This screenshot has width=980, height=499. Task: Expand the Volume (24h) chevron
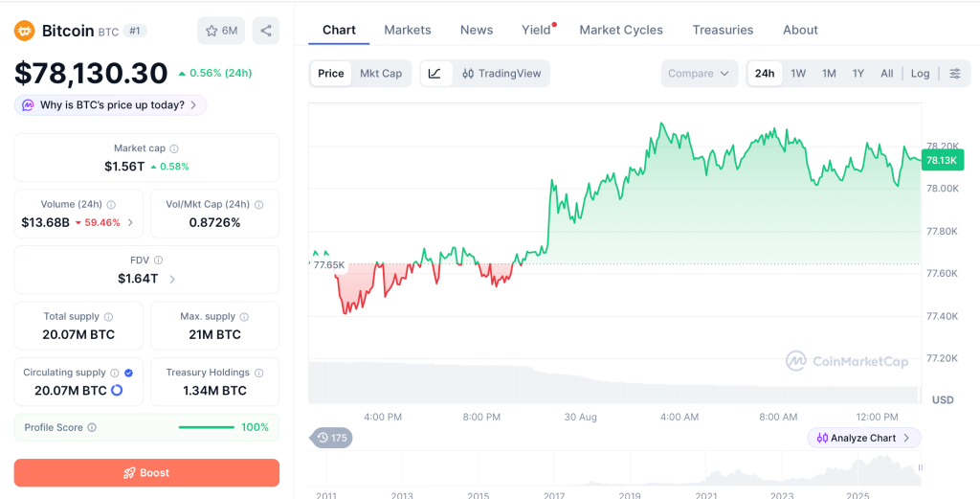click(x=130, y=222)
